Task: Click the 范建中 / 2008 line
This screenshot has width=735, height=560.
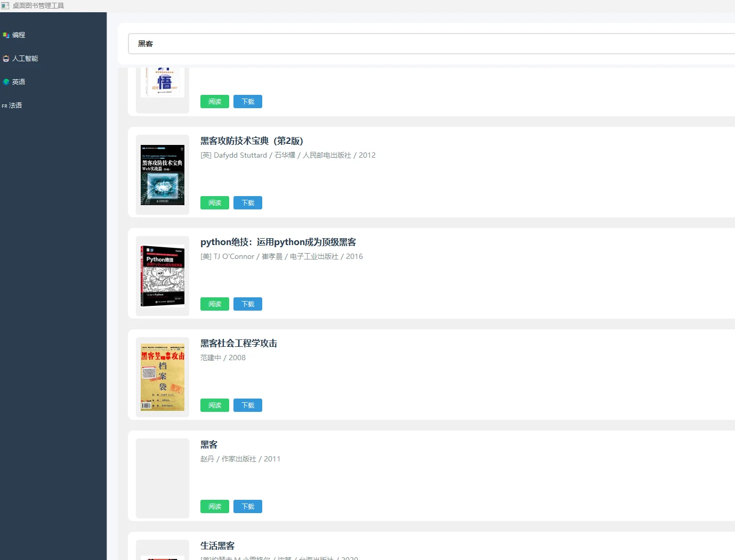Action: (223, 358)
